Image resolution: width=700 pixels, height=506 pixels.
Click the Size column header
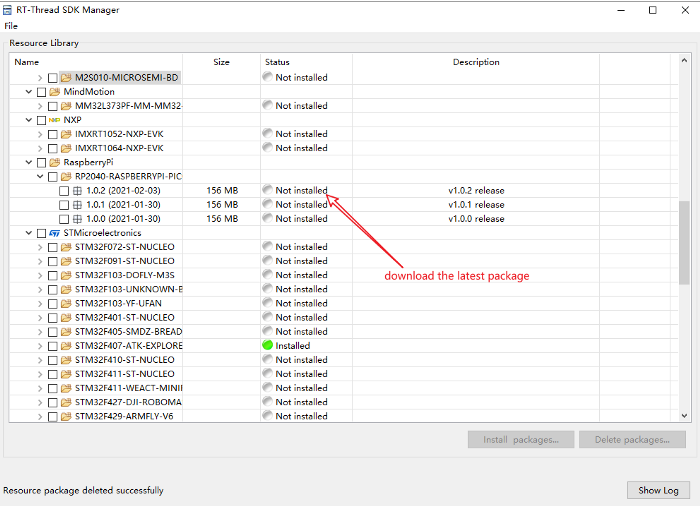tap(221, 62)
